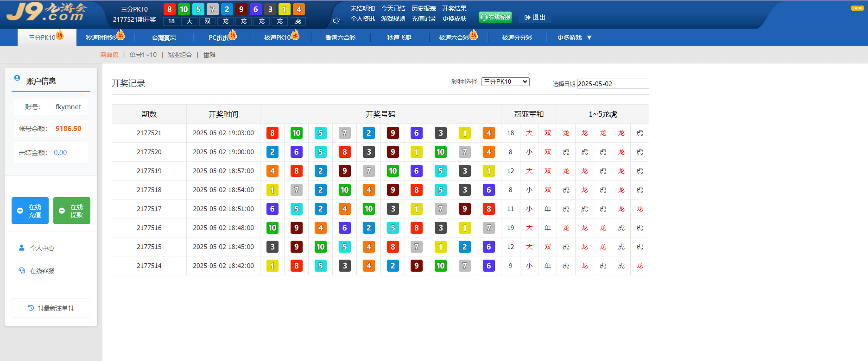Expand the 更多游戏 games menu
The width and height of the screenshot is (868, 361).
[x=574, y=37]
